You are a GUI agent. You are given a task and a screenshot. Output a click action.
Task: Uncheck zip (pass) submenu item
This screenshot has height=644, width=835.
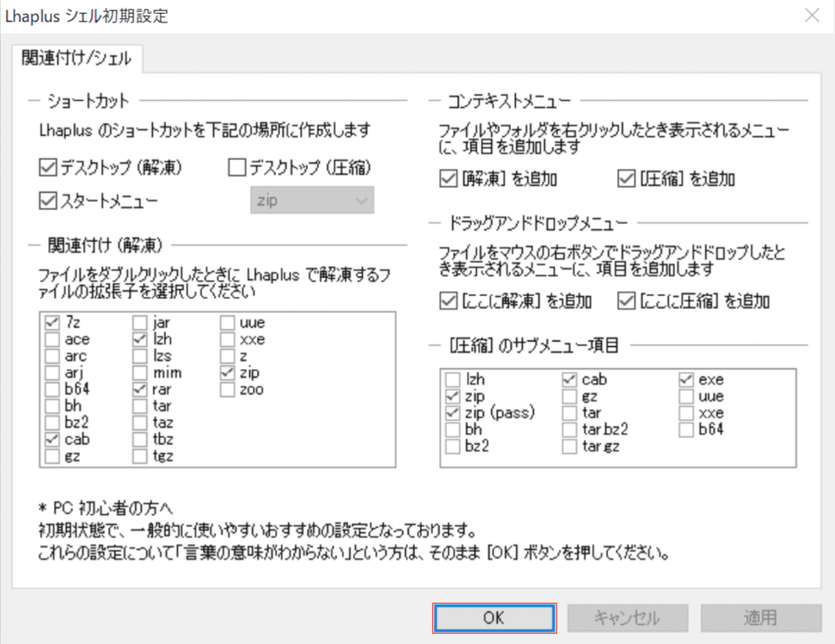click(453, 412)
